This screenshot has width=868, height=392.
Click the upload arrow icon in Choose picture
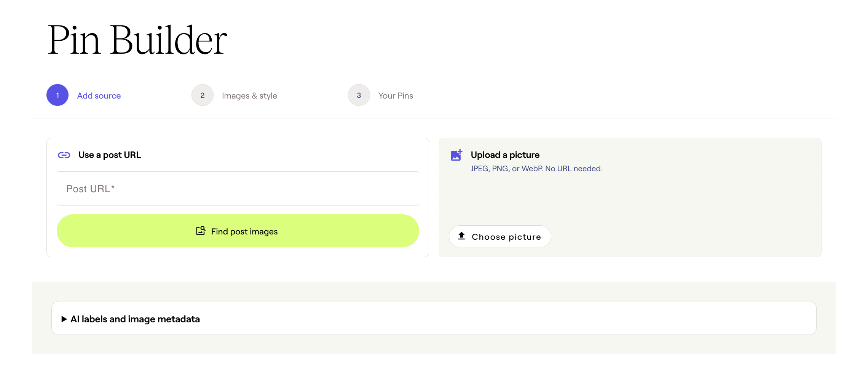[461, 236]
